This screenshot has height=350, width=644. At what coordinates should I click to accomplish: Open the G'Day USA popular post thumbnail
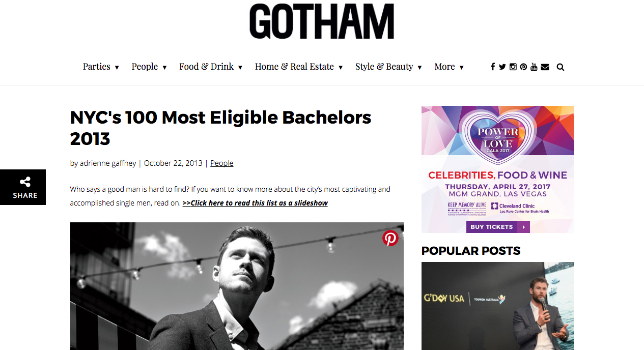click(x=497, y=305)
